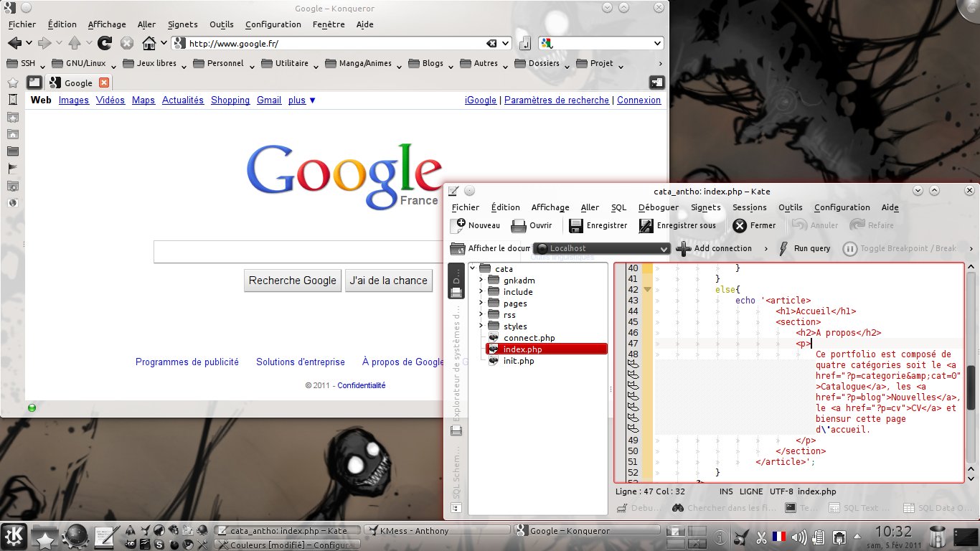Open the Localhost connection dropdown
The height and width of the screenshot is (551, 980).
click(602, 248)
